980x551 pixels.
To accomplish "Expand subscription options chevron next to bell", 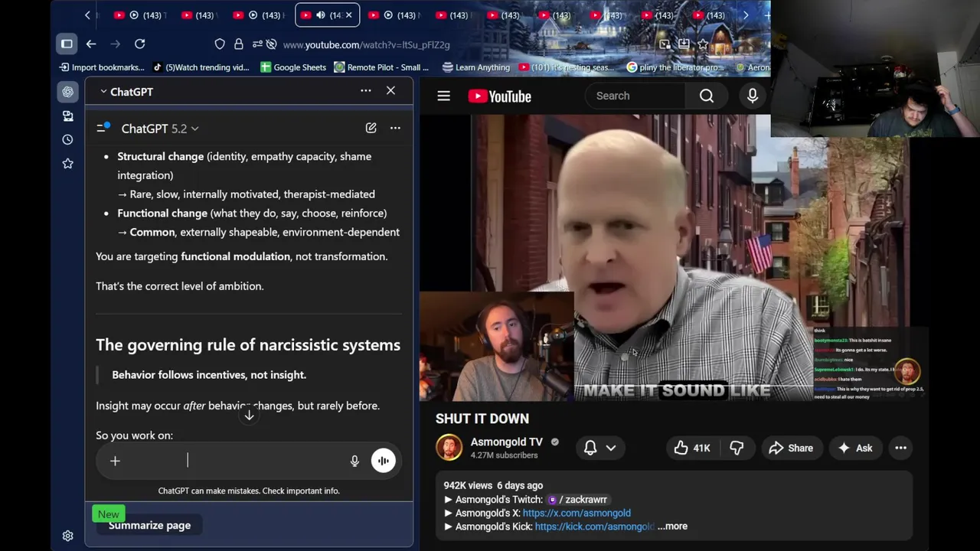I will 611,448.
